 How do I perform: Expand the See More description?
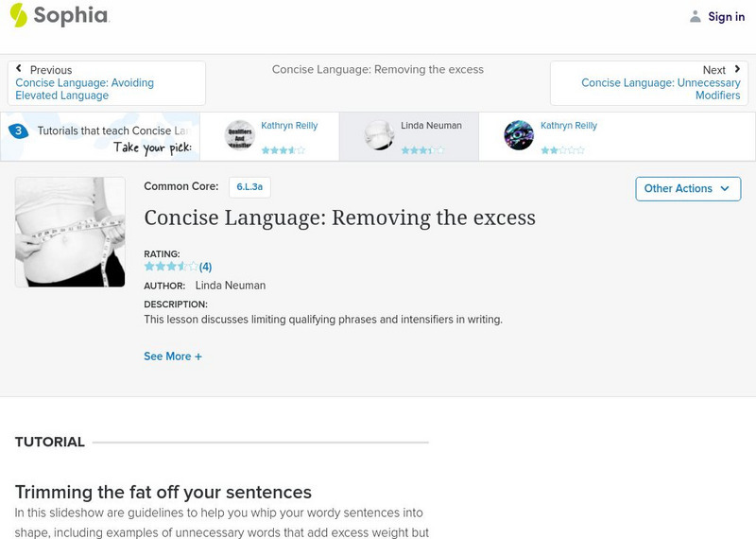coord(173,356)
